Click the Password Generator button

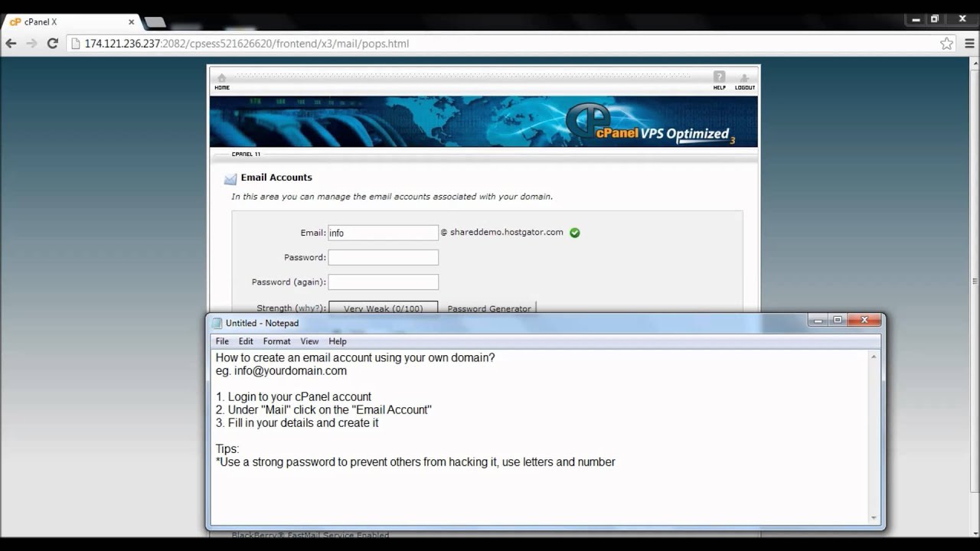pyautogui.click(x=489, y=308)
